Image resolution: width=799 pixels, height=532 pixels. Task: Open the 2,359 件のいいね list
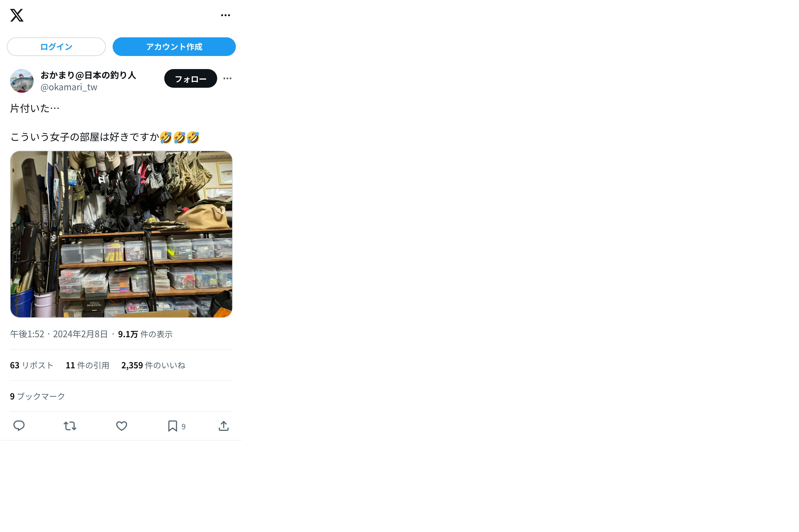point(153,365)
